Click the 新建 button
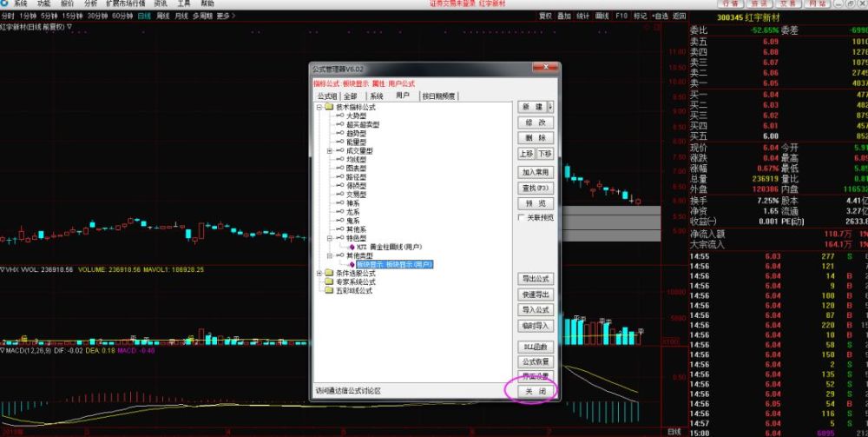Image resolution: width=868 pixels, height=437 pixels. point(532,106)
